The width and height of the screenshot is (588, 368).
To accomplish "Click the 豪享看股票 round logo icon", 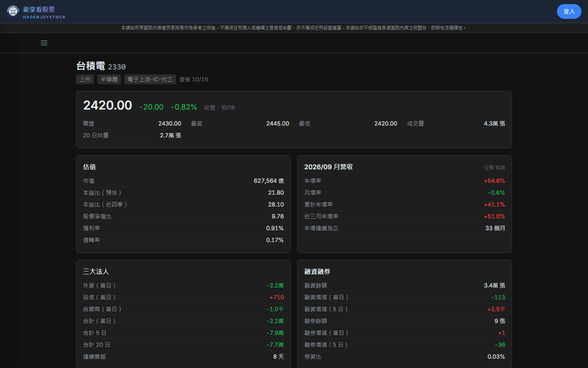I will (13, 11).
